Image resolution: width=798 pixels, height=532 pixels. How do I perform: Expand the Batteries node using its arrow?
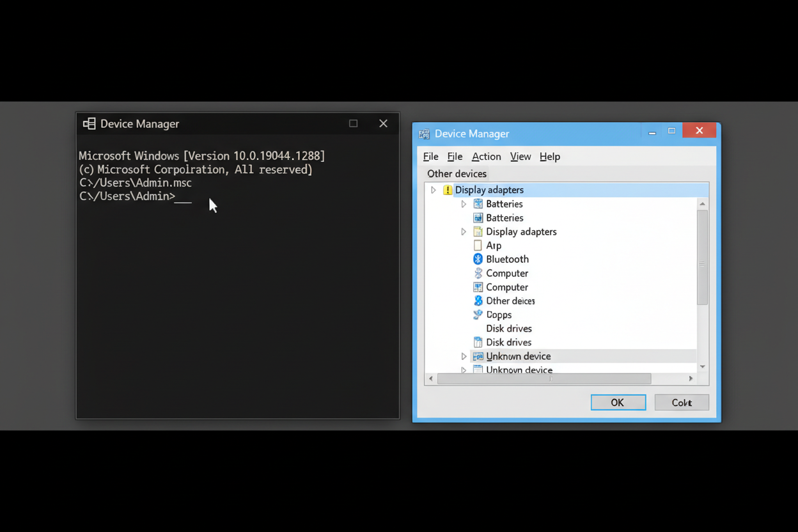point(464,204)
